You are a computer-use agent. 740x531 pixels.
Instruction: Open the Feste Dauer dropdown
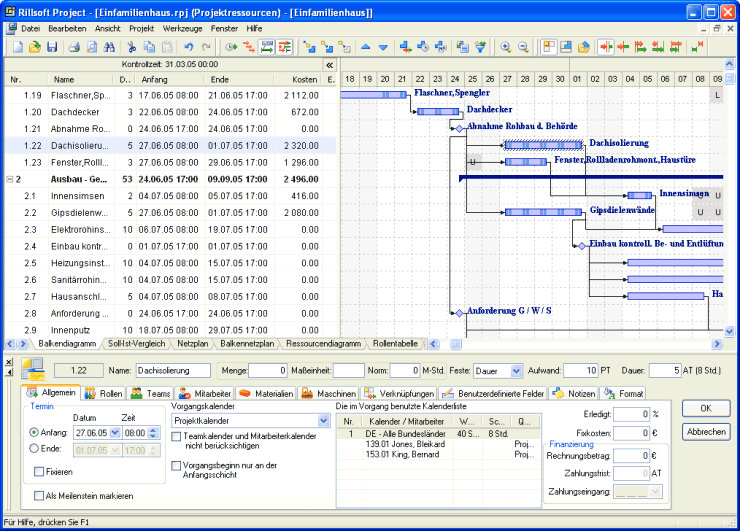coord(516,371)
